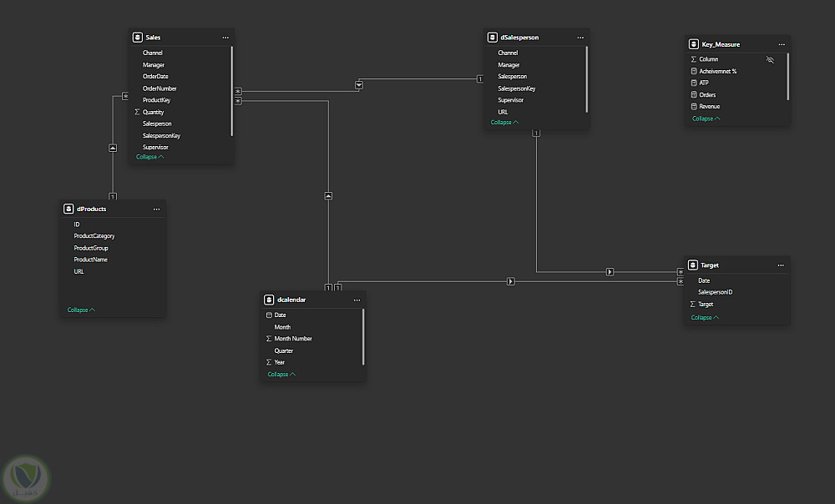
Task: Click the Key_Measure table header icon
Action: pyautogui.click(x=693, y=44)
